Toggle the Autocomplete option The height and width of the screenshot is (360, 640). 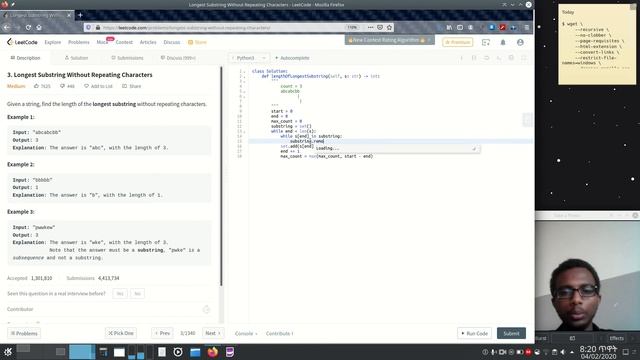click(x=292, y=58)
